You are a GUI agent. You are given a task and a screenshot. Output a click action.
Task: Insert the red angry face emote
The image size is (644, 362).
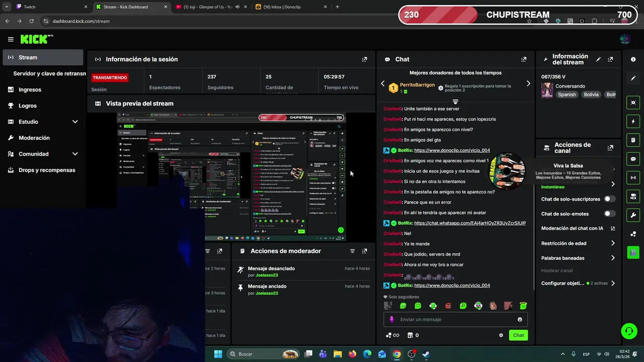pyautogui.click(x=448, y=306)
